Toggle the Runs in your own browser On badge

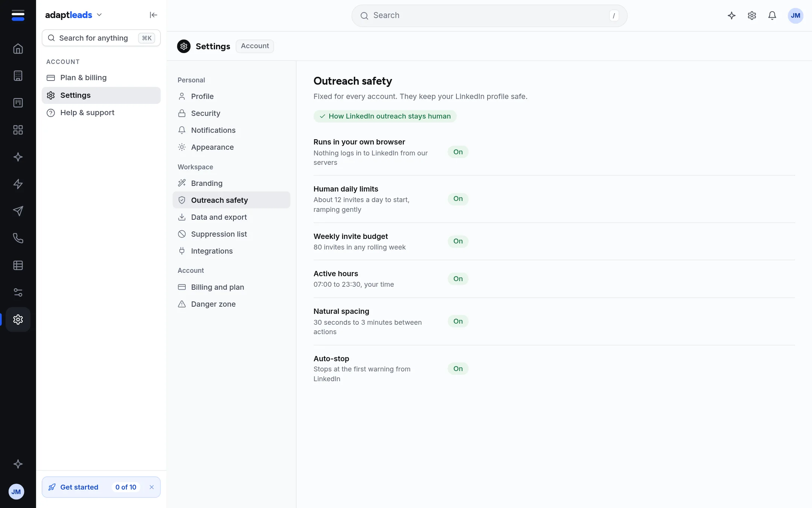[458, 152]
